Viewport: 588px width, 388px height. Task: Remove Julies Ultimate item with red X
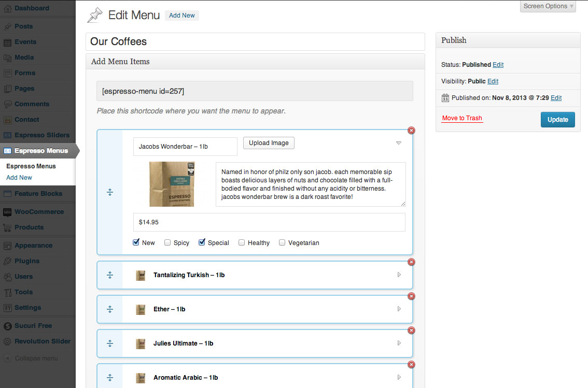(x=411, y=330)
